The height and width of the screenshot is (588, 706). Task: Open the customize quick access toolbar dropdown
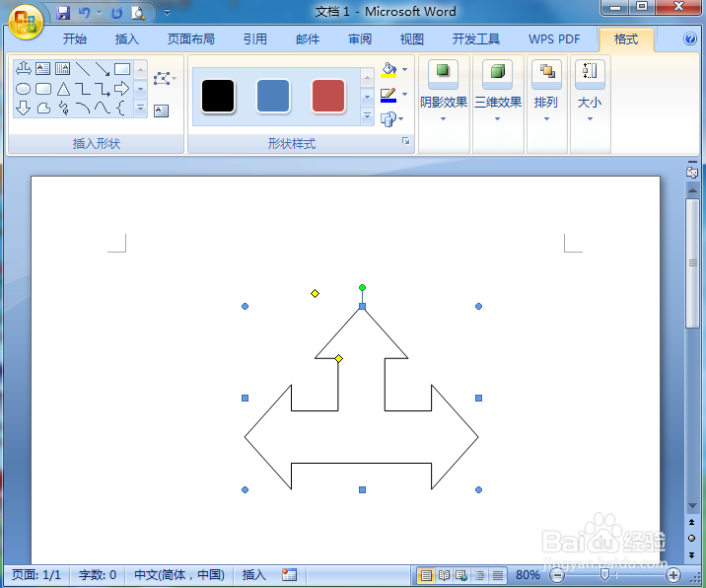tap(167, 13)
